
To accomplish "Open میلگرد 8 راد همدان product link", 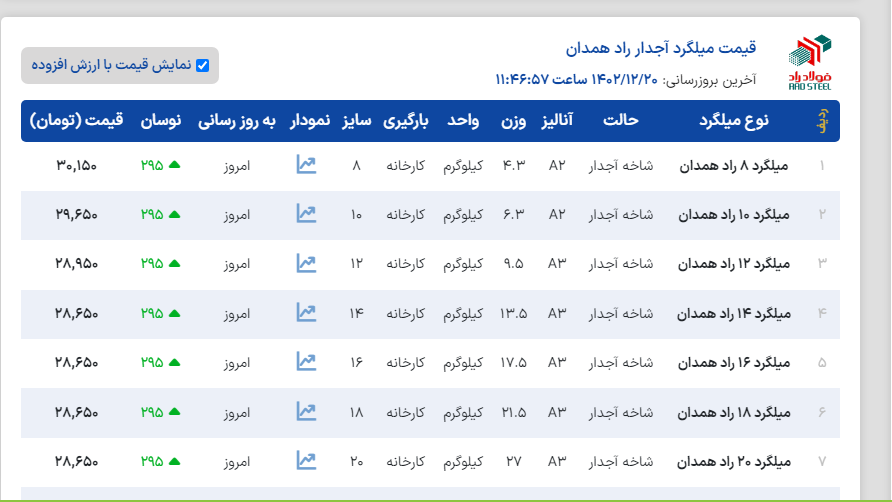I will pos(734,165).
